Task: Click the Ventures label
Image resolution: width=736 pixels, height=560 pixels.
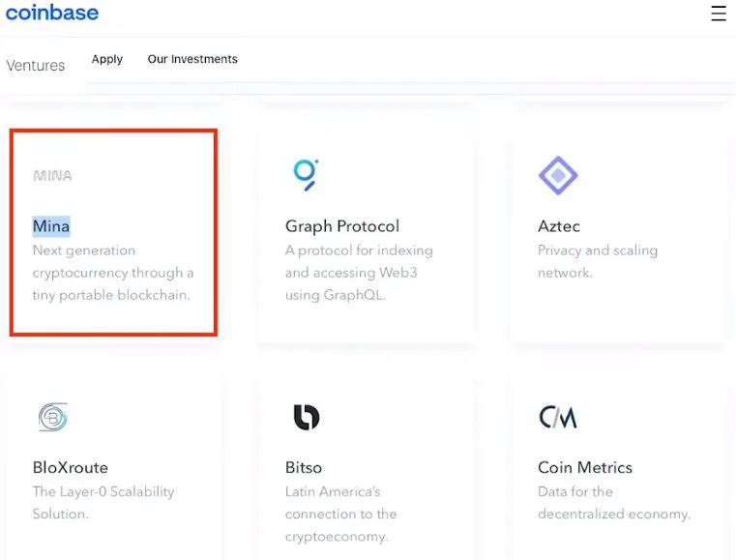Action: (36, 66)
